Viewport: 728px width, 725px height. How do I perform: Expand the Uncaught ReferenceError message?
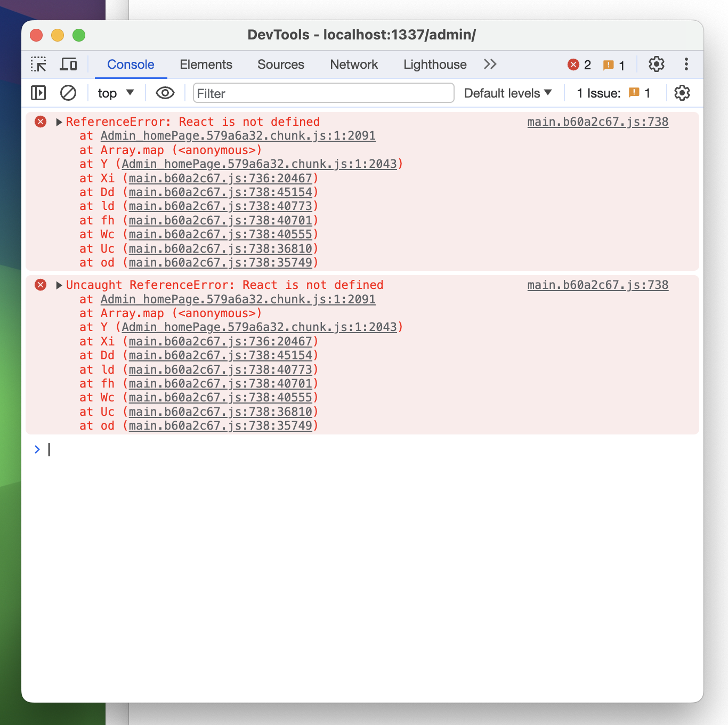pos(59,285)
